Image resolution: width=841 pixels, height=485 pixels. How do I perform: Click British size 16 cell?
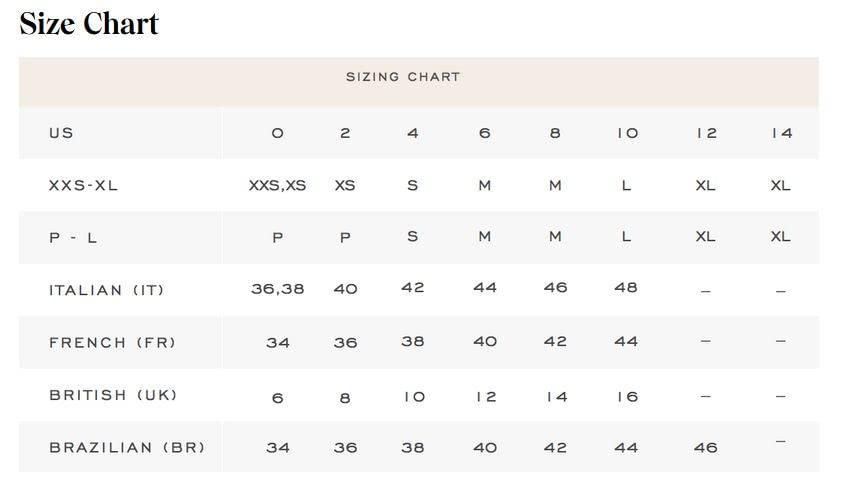point(626,396)
